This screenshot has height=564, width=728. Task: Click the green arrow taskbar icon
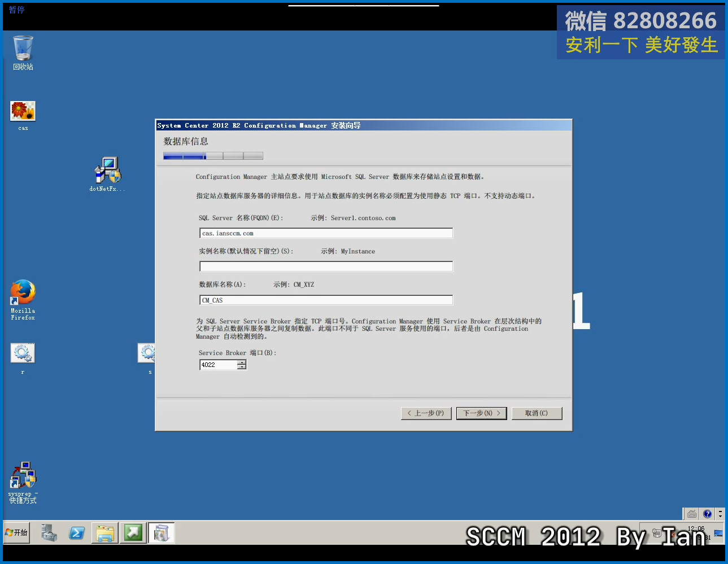point(133,532)
